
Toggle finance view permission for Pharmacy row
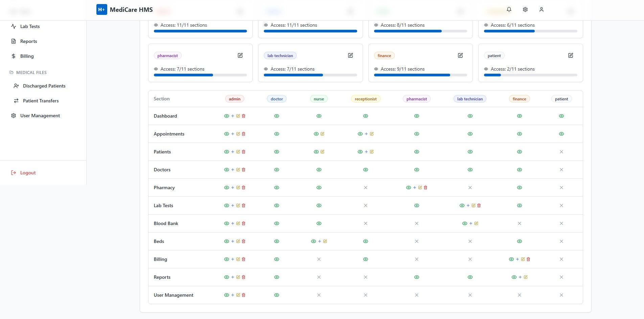pyautogui.click(x=520, y=188)
